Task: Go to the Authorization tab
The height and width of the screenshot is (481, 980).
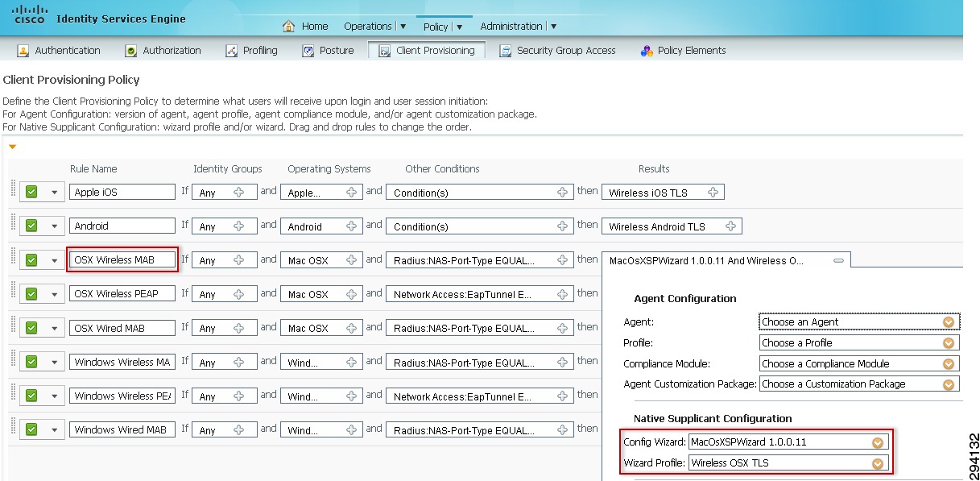Action: (x=163, y=50)
